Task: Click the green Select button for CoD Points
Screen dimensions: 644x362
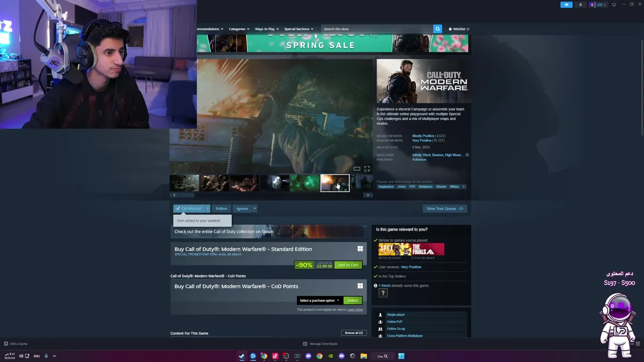Action: tap(353, 301)
